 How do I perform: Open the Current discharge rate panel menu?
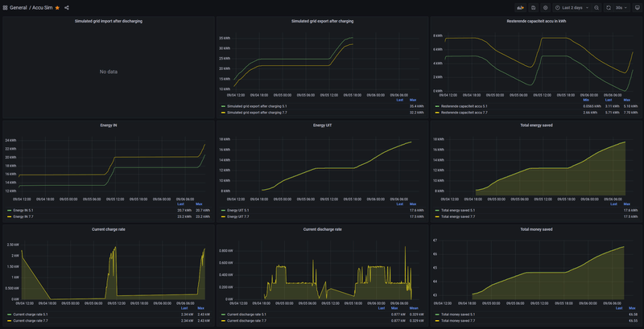pyautogui.click(x=323, y=229)
